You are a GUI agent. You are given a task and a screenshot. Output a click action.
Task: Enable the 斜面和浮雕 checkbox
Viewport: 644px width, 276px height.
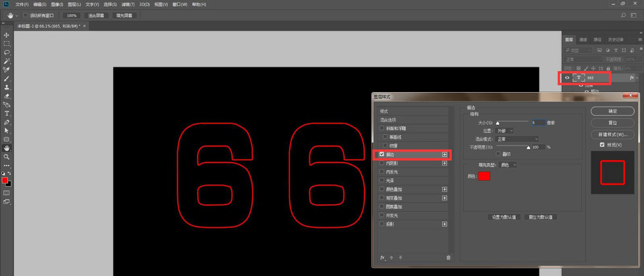point(382,129)
